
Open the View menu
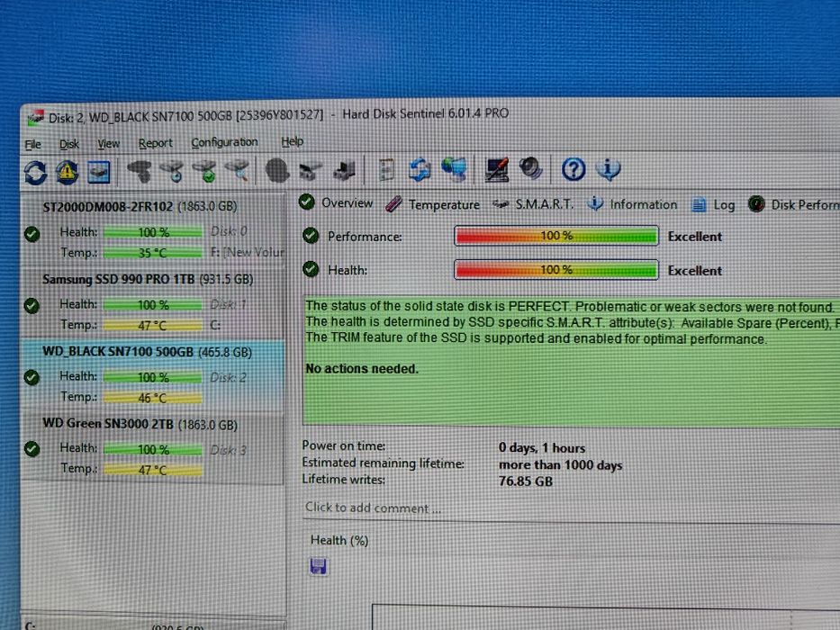[x=108, y=144]
